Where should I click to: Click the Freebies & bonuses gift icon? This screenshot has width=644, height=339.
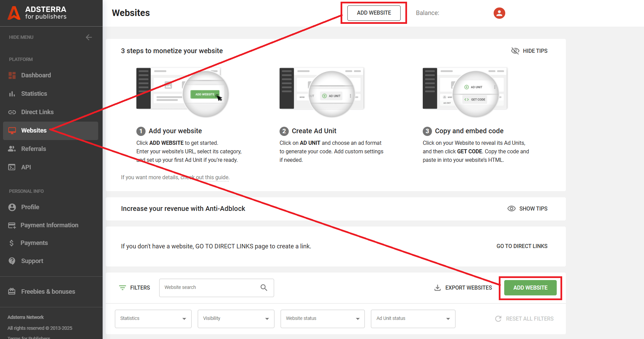tap(12, 292)
